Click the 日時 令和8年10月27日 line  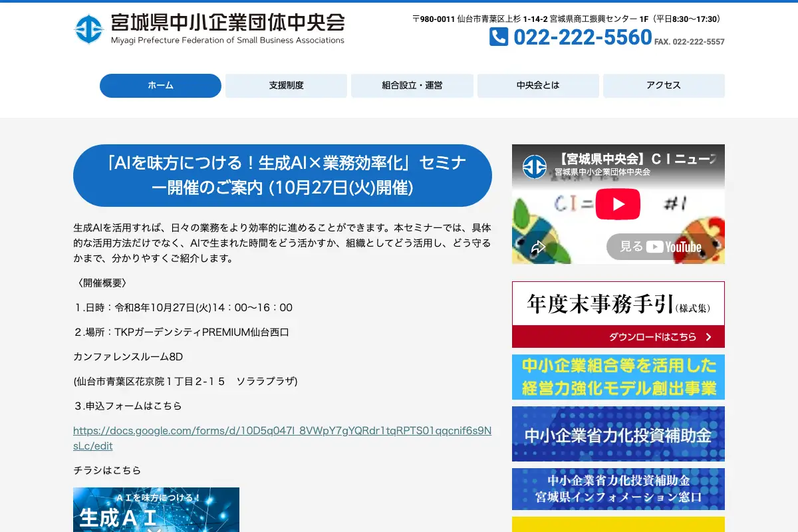click(x=184, y=308)
